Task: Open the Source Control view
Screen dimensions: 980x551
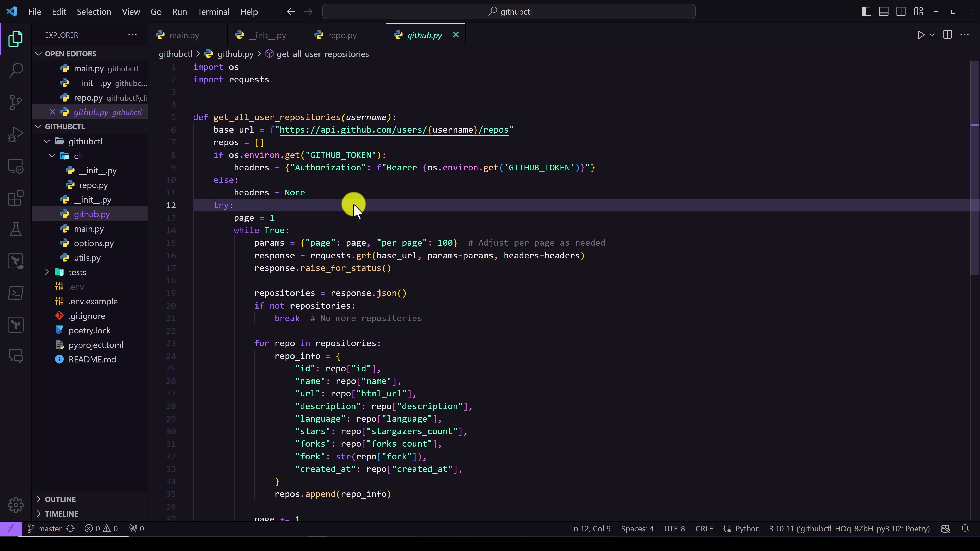Action: pyautogui.click(x=16, y=102)
